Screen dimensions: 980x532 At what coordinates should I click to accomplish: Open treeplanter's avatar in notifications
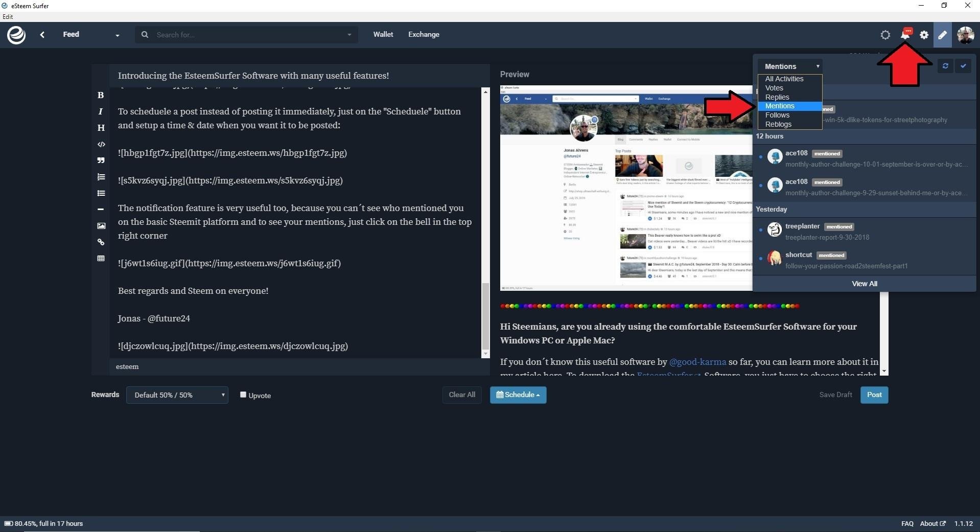(775, 229)
